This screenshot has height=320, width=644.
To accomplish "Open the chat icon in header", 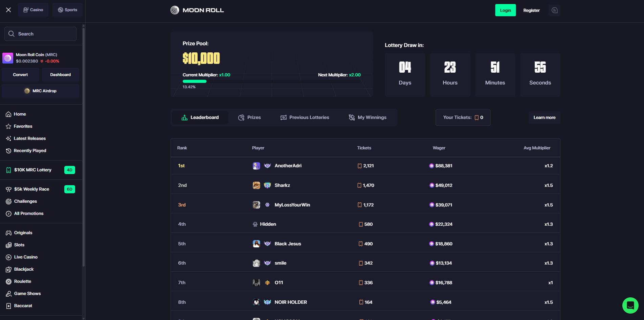I will pos(554,10).
